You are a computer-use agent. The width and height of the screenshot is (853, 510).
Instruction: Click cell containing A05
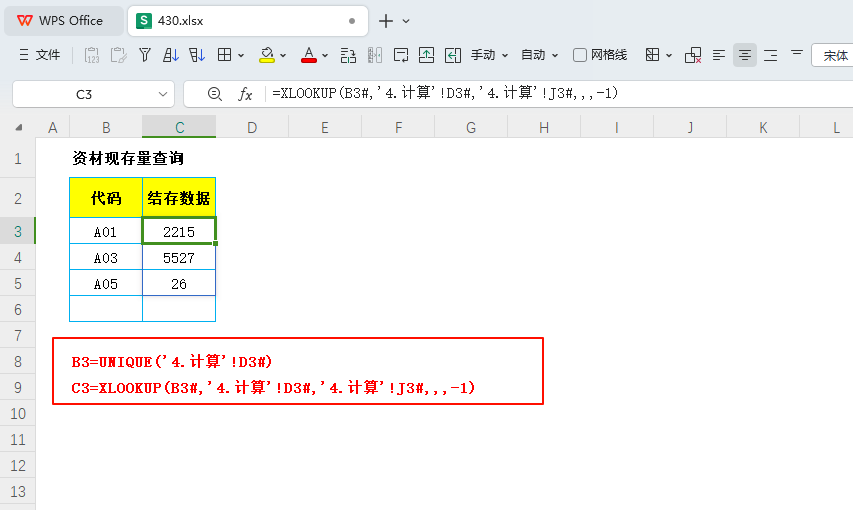click(106, 284)
